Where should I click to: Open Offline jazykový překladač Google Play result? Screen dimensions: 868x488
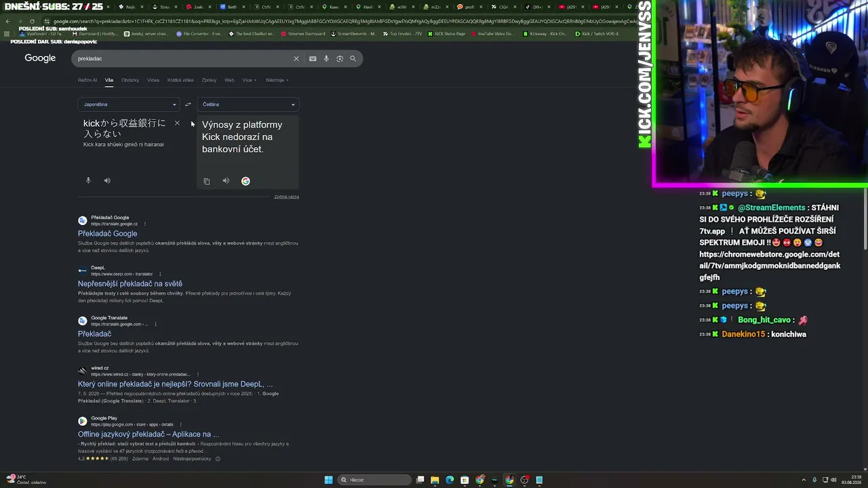(149, 434)
